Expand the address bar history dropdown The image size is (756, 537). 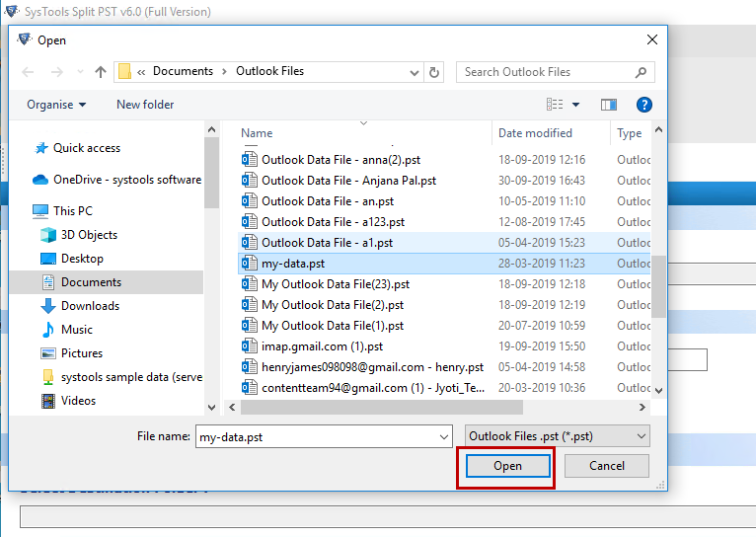pyautogui.click(x=414, y=73)
